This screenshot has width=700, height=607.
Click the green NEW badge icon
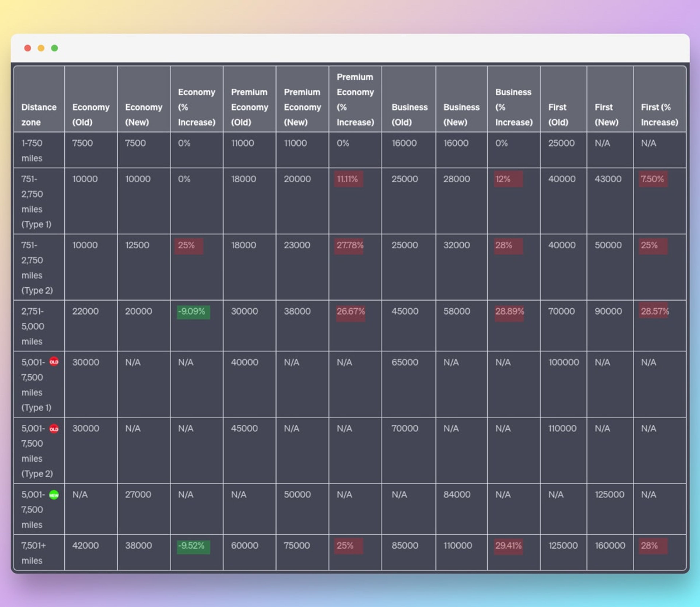coord(54,495)
